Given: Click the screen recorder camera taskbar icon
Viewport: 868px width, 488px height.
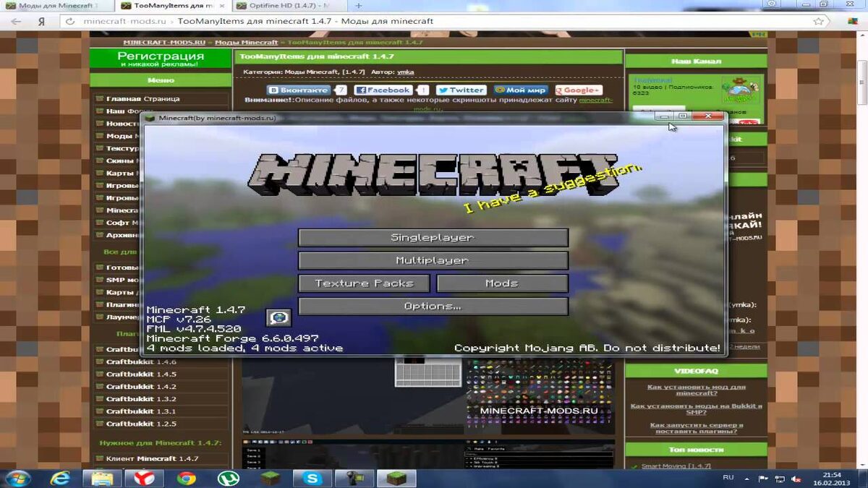Looking at the screenshot, I should click(354, 478).
